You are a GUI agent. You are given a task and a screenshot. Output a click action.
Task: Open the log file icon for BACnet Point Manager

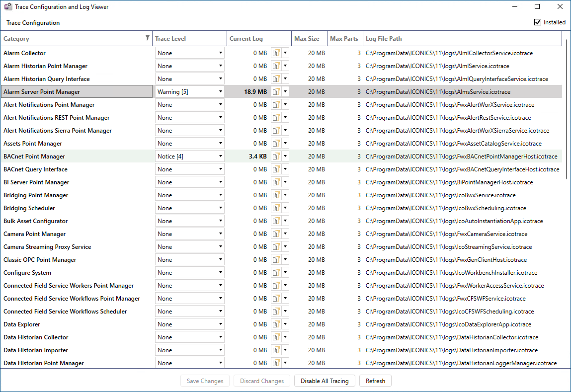click(276, 157)
